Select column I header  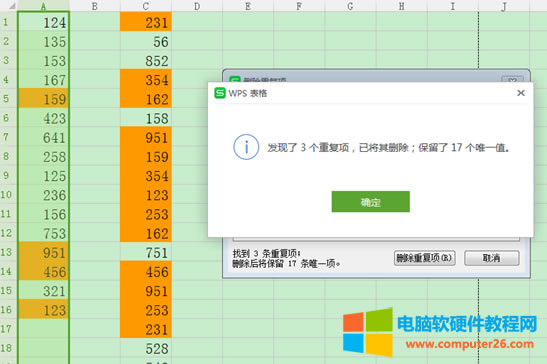tap(453, 6)
